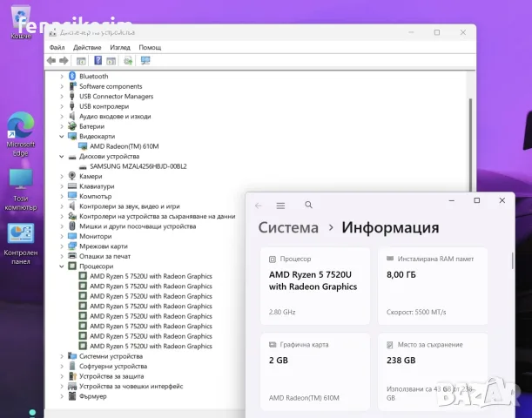Click the Опашки за печат printer icon
The image size is (532, 418).
click(x=72, y=256)
